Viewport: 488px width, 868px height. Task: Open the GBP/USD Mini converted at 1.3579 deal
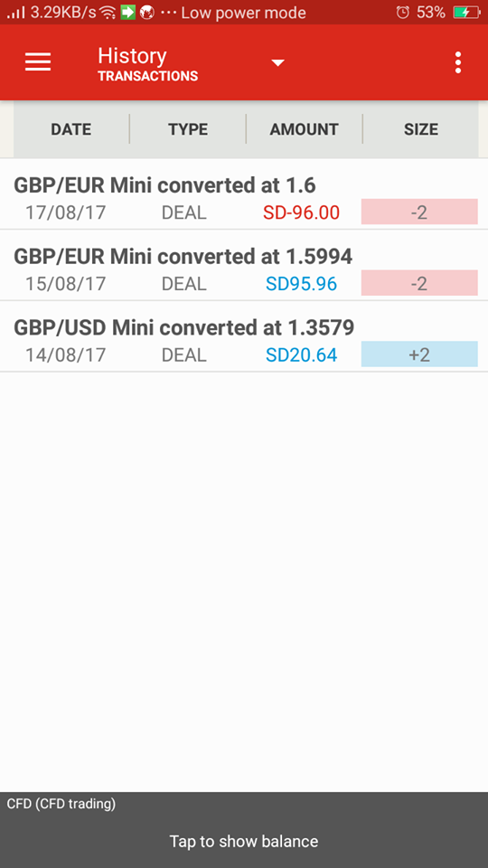click(244, 337)
